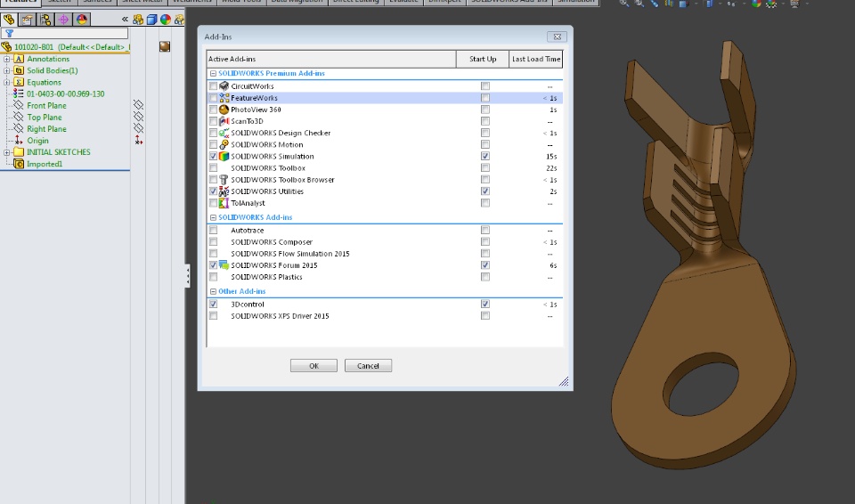
Task: Select Front Plane in the feature tree
Action: [x=46, y=105]
